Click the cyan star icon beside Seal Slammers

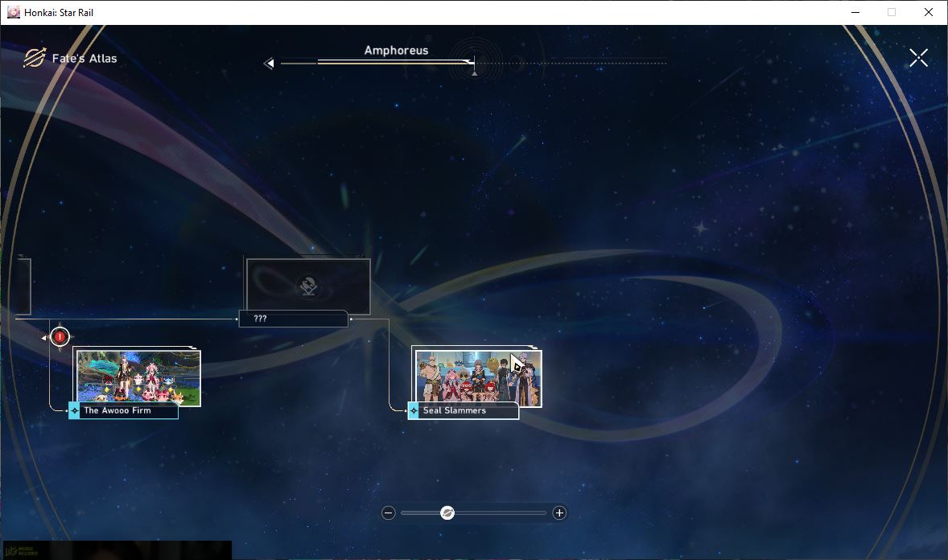414,410
